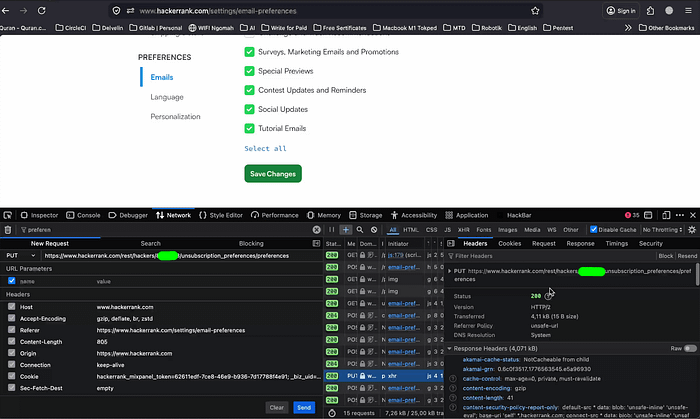Open the extensions puzzle icon in the browser toolbar
The image size is (700, 419).
[650, 11]
